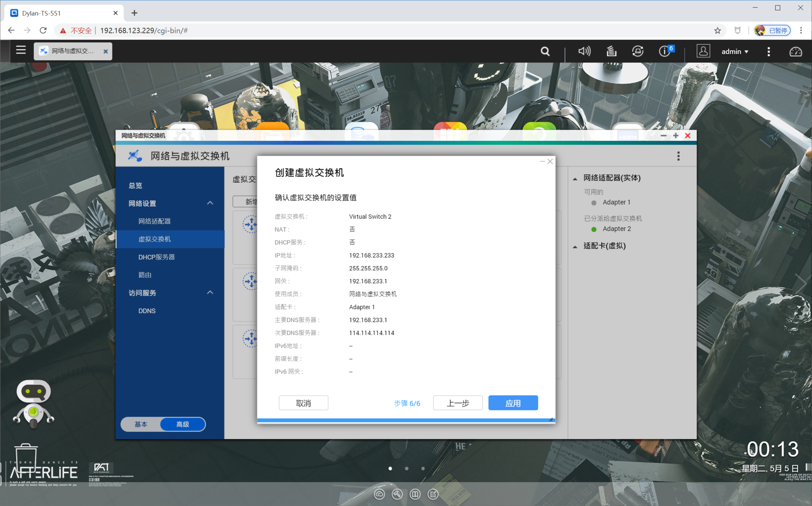Click 应用 to create virtual switch
This screenshot has height=506, width=812.
point(513,403)
